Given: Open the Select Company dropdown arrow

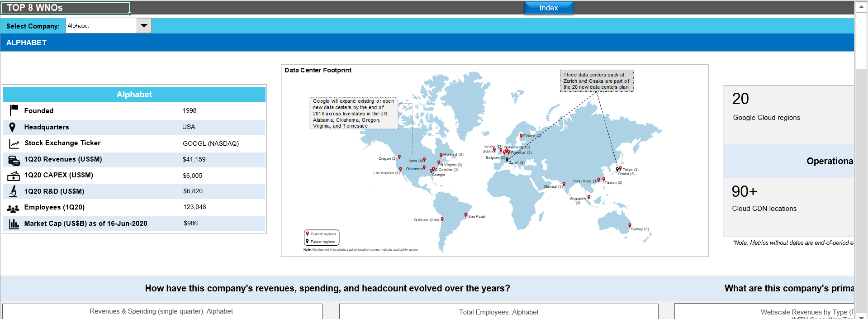Looking at the screenshot, I should [144, 26].
